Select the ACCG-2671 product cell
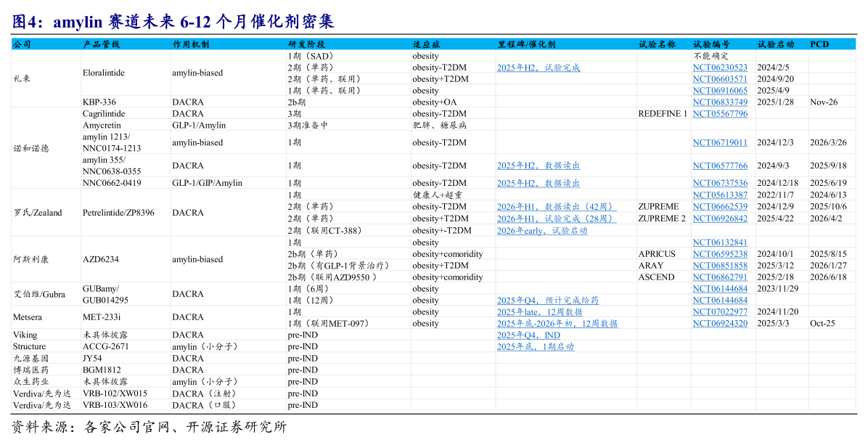 point(106,347)
